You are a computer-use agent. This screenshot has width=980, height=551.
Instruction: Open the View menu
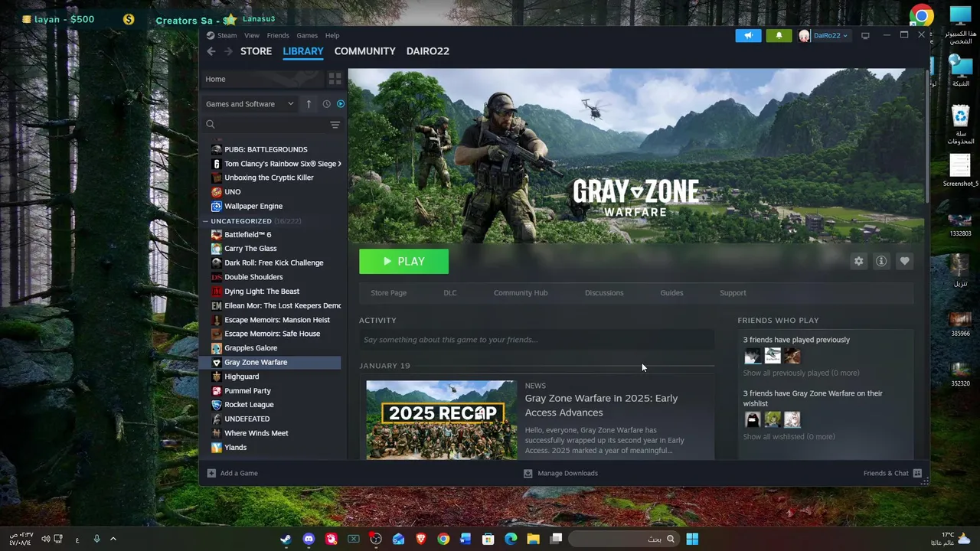tap(252, 35)
